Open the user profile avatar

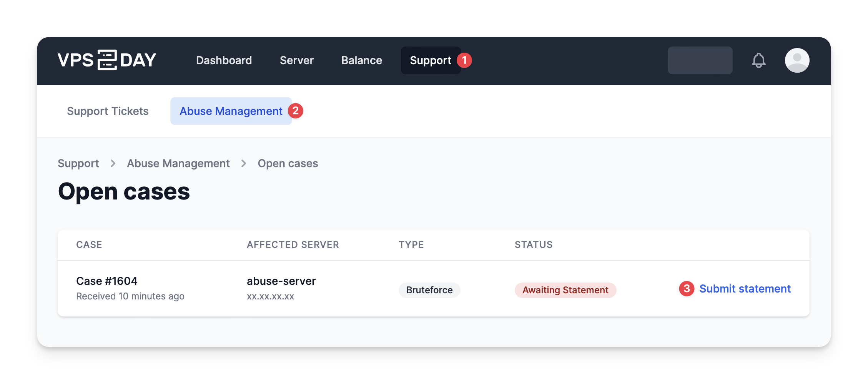point(797,60)
